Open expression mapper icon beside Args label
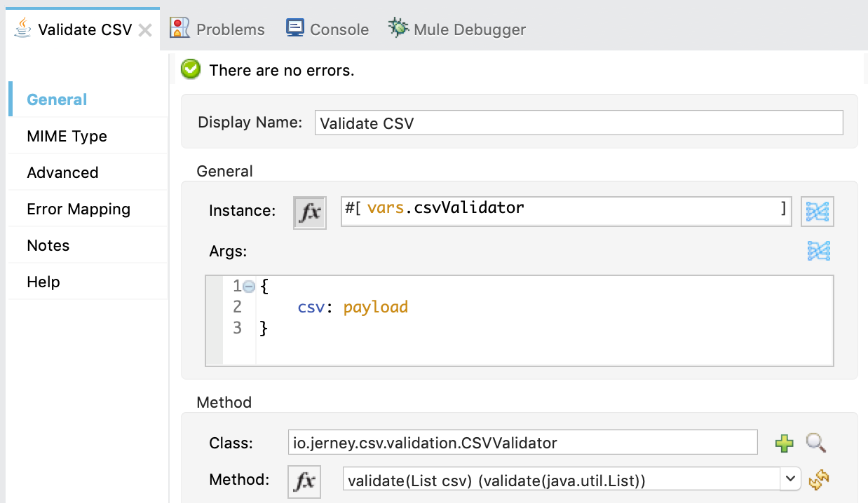The height and width of the screenshot is (503, 868). coord(818,251)
